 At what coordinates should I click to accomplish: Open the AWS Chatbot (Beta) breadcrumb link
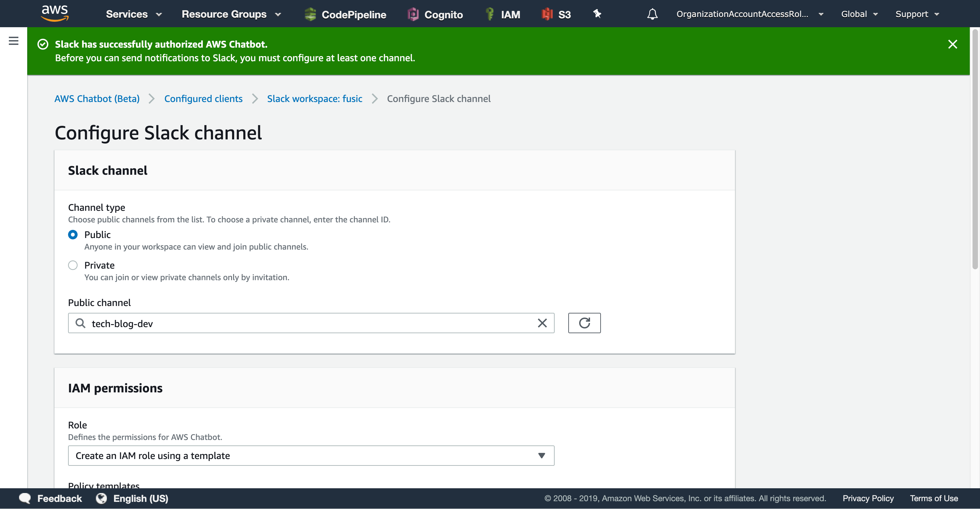tap(97, 99)
